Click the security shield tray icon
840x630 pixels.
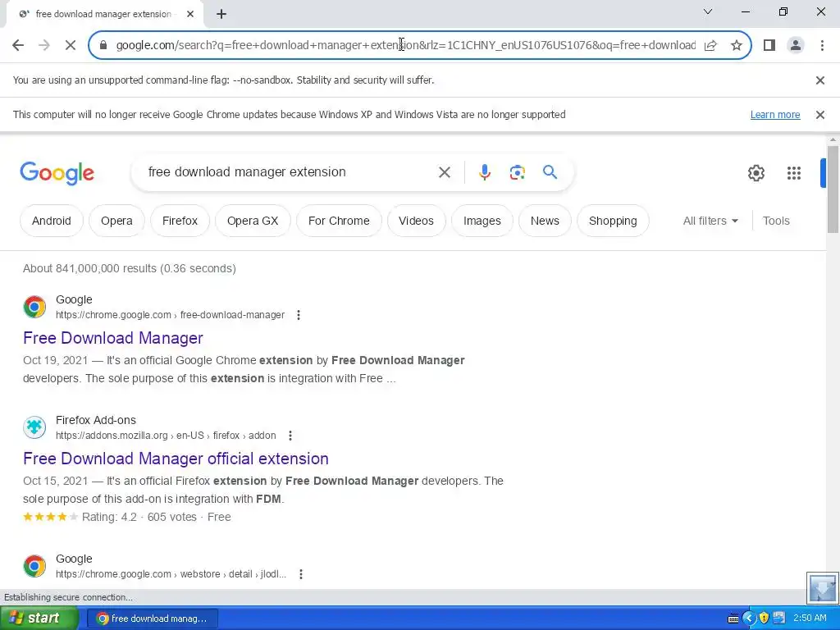[x=764, y=619]
